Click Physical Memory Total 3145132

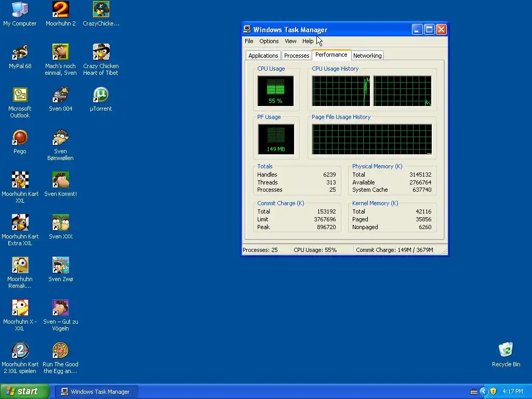[x=420, y=175]
